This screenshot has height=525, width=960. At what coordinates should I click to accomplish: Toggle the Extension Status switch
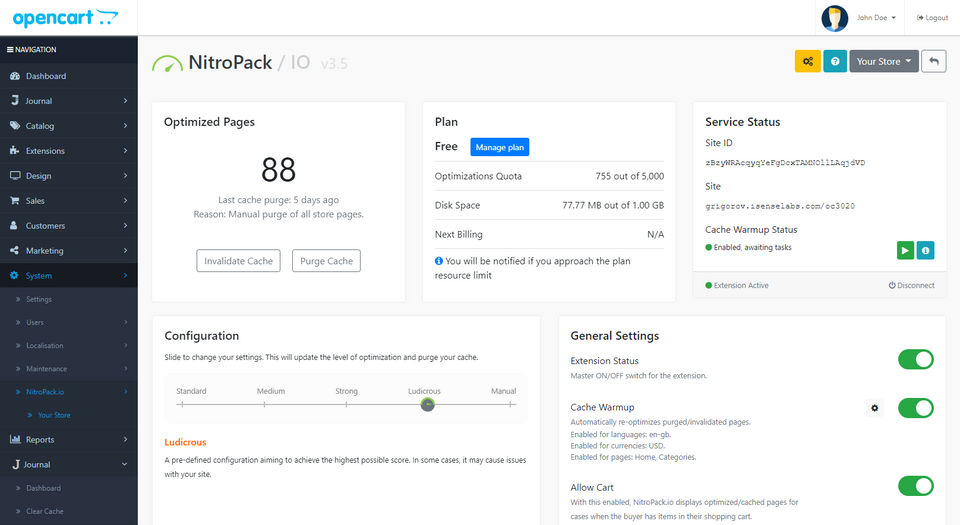915,359
